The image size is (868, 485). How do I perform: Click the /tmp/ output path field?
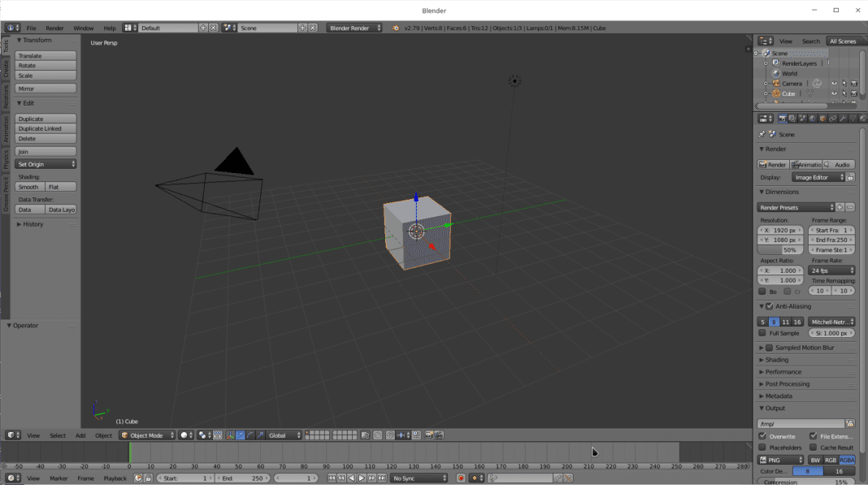point(801,423)
